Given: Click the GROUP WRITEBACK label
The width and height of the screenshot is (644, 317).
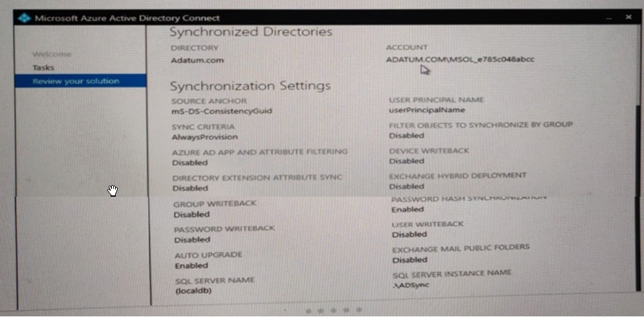Looking at the screenshot, I should coord(215,204).
